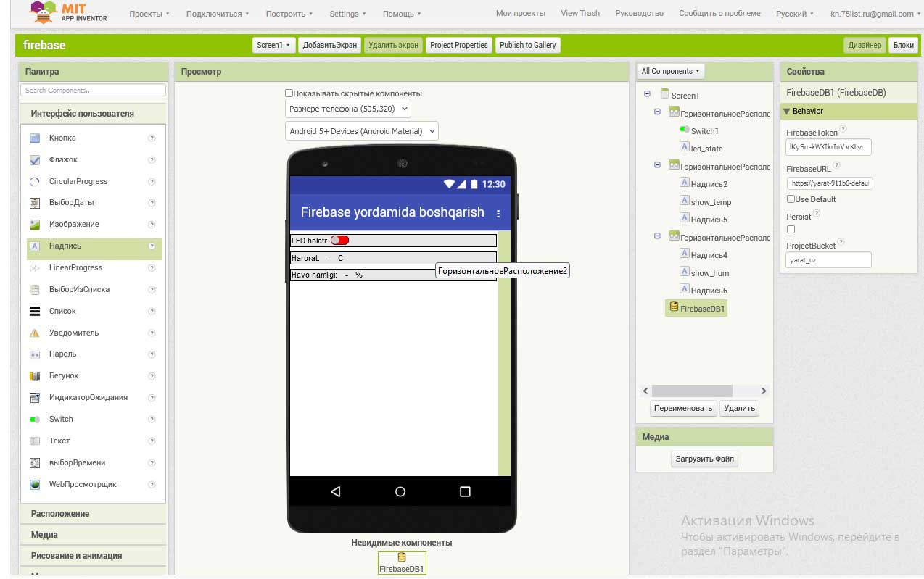924x579 pixels.
Task: Collapse the Behavior properties section
Action: tap(787, 112)
